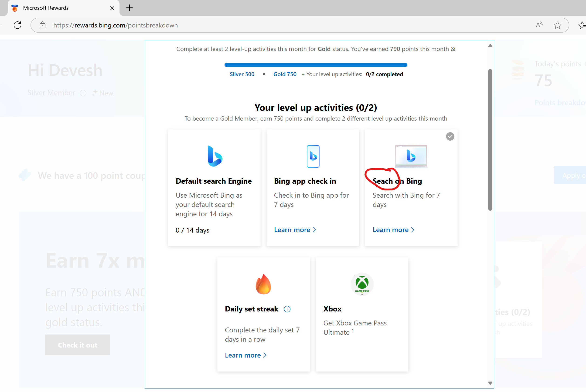Click the Daily set streak flame icon
The height and width of the screenshot is (392, 586).
coord(263,284)
